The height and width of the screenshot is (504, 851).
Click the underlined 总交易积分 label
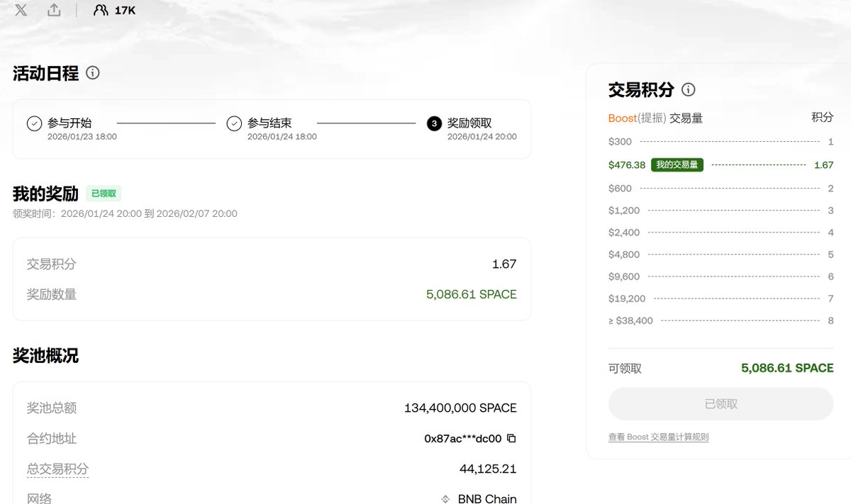point(57,469)
